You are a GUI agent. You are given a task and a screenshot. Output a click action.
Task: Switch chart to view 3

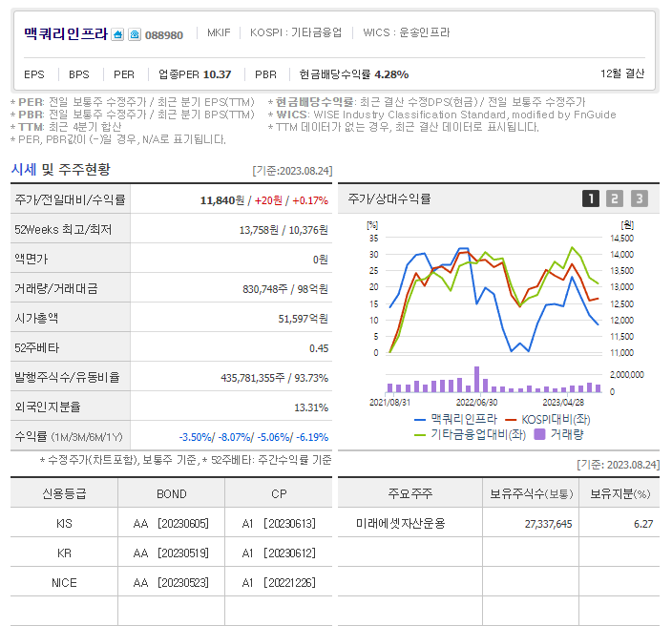(639, 198)
